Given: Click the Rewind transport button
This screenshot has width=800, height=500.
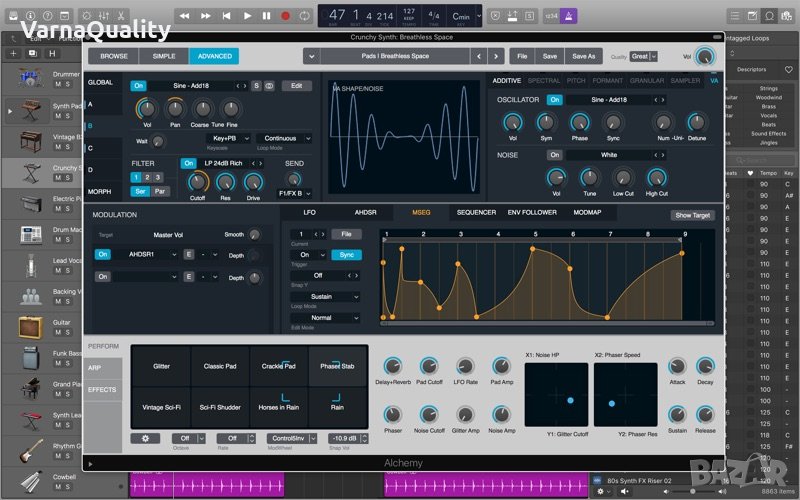Looking at the screenshot, I should point(185,15).
